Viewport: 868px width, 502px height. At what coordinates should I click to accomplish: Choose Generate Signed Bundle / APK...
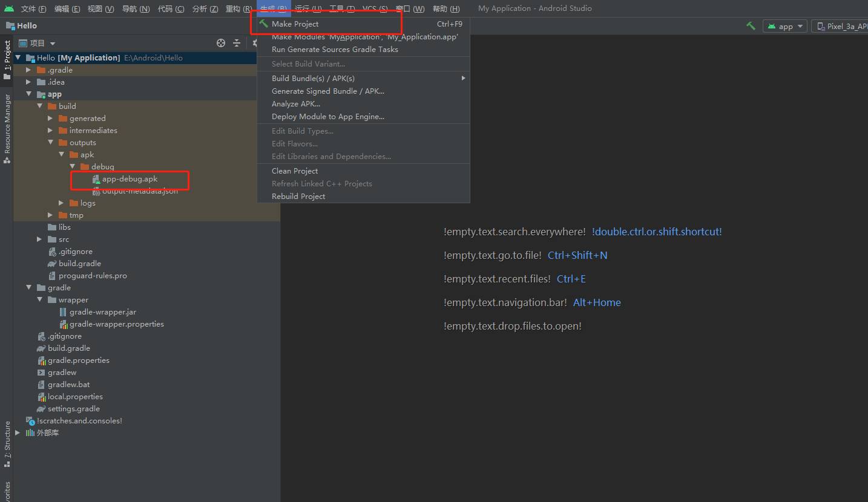(363, 91)
